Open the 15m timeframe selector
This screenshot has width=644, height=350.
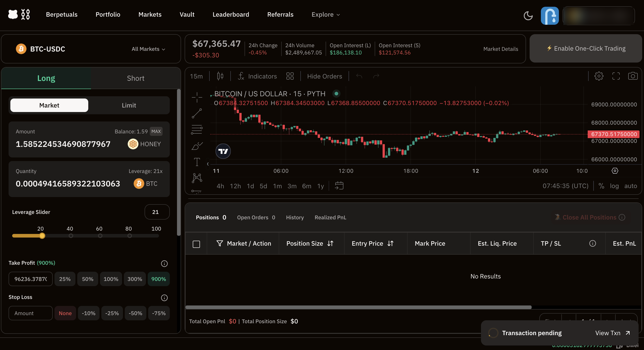point(196,76)
